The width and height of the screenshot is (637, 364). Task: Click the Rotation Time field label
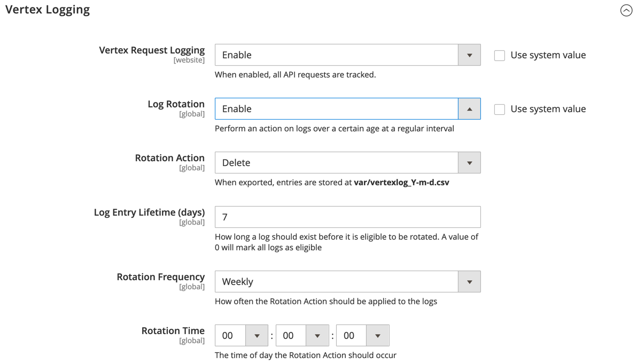tap(173, 331)
